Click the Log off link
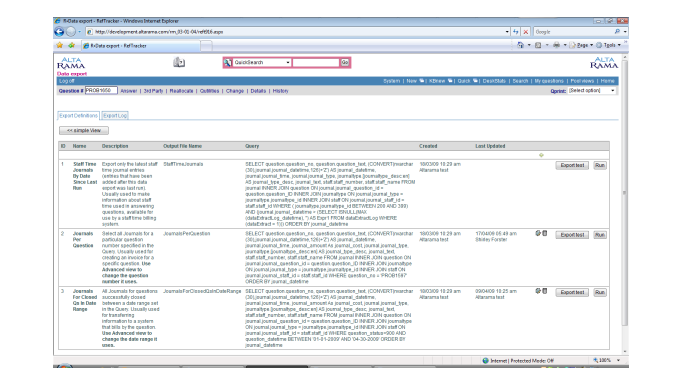The width and height of the screenshot is (679, 378). tap(67, 81)
